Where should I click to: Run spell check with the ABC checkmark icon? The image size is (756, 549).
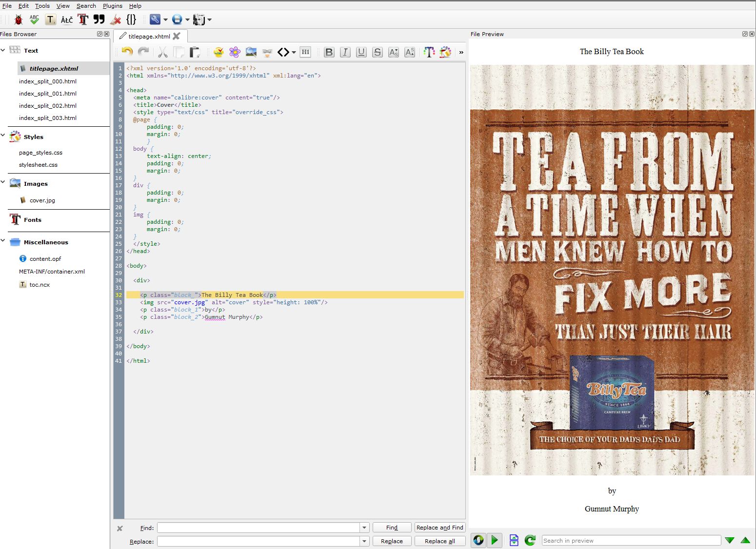34,20
